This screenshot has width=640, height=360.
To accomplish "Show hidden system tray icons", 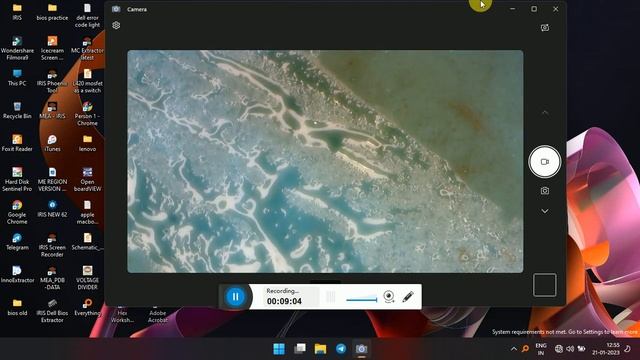I will pos(513,349).
